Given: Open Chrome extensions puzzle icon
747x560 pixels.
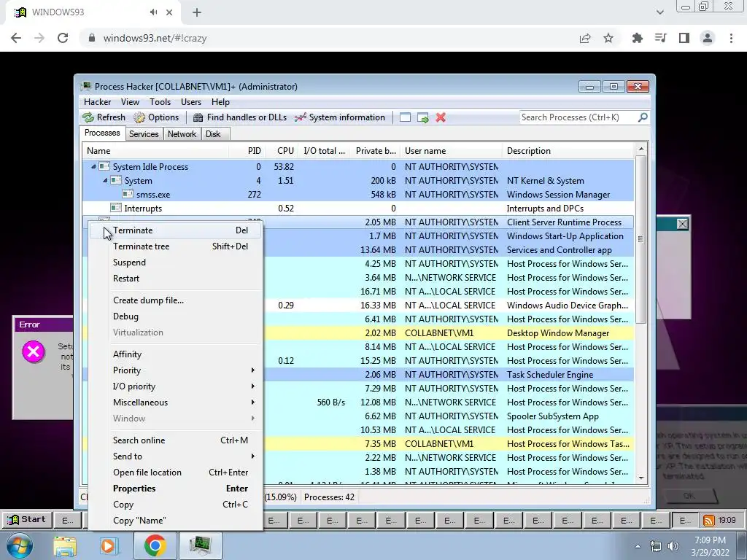Looking at the screenshot, I should point(637,38).
